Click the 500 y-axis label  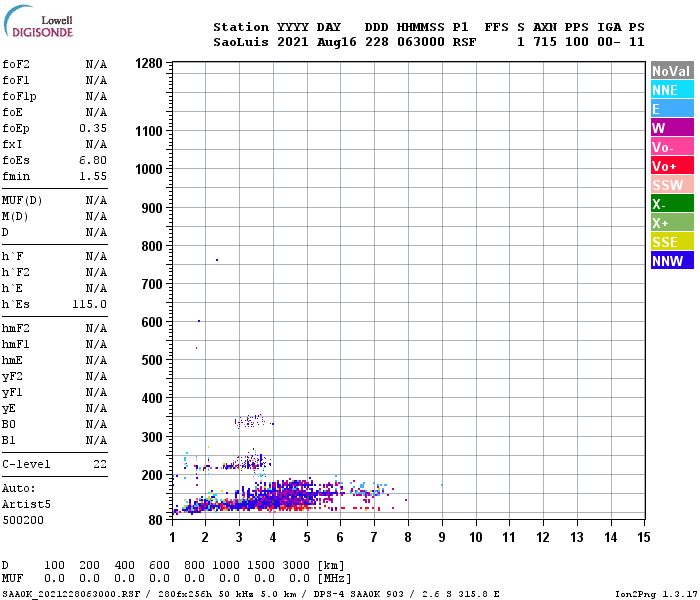152,360
